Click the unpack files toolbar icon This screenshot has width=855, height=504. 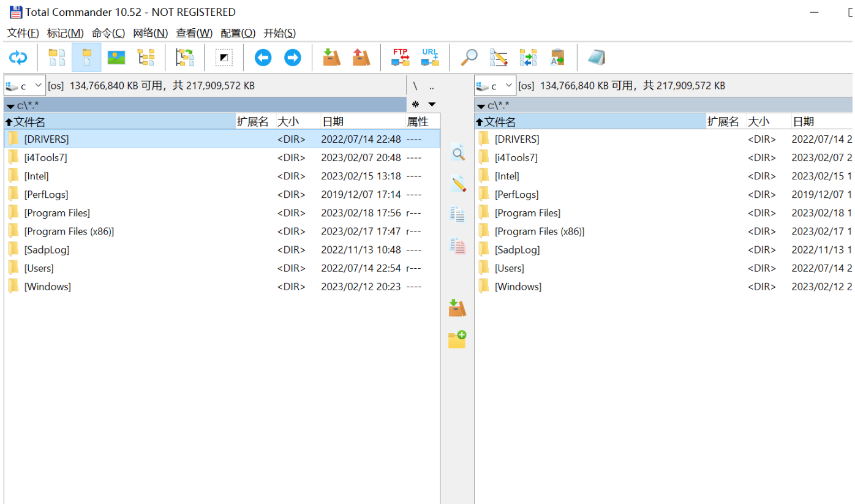click(361, 58)
